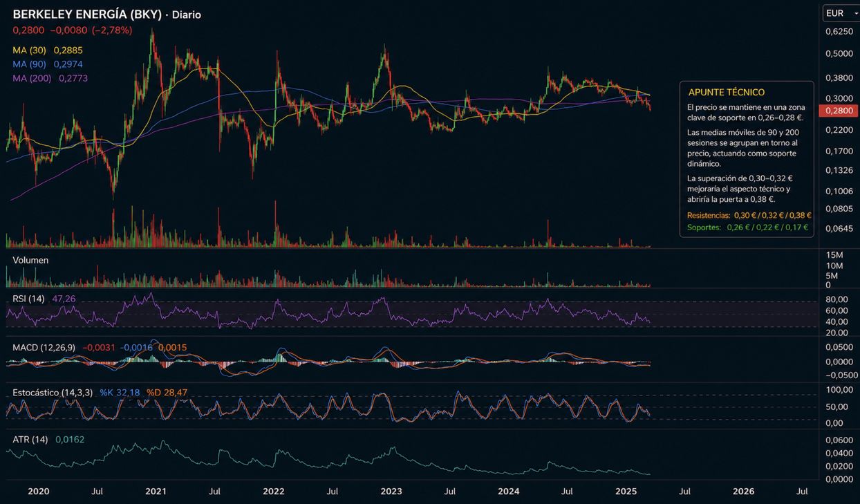This screenshot has width=860, height=504.
Task: Click the Soportes values line
Action: (747, 227)
